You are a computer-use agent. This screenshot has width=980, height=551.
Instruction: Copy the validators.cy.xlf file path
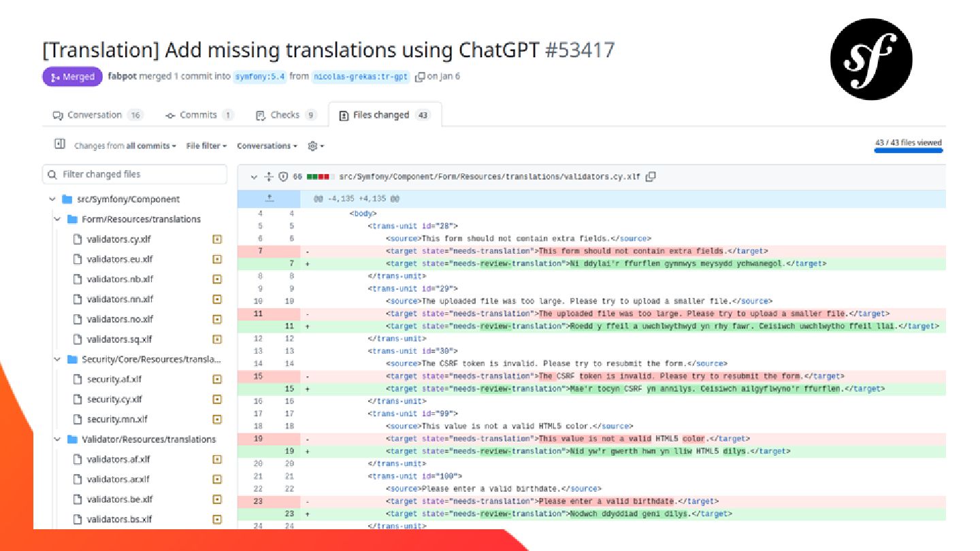(x=651, y=177)
